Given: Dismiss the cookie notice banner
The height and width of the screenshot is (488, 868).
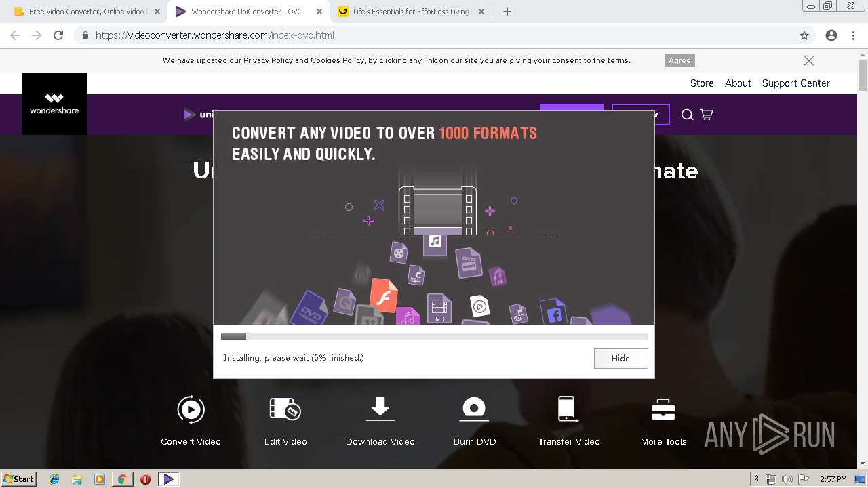Looking at the screenshot, I should (809, 60).
